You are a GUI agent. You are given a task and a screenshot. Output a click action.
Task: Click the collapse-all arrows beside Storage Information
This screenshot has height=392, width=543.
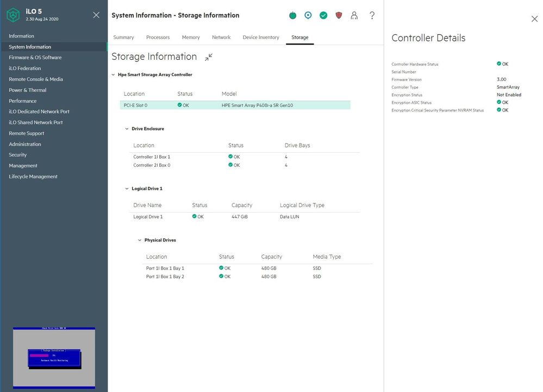point(209,57)
